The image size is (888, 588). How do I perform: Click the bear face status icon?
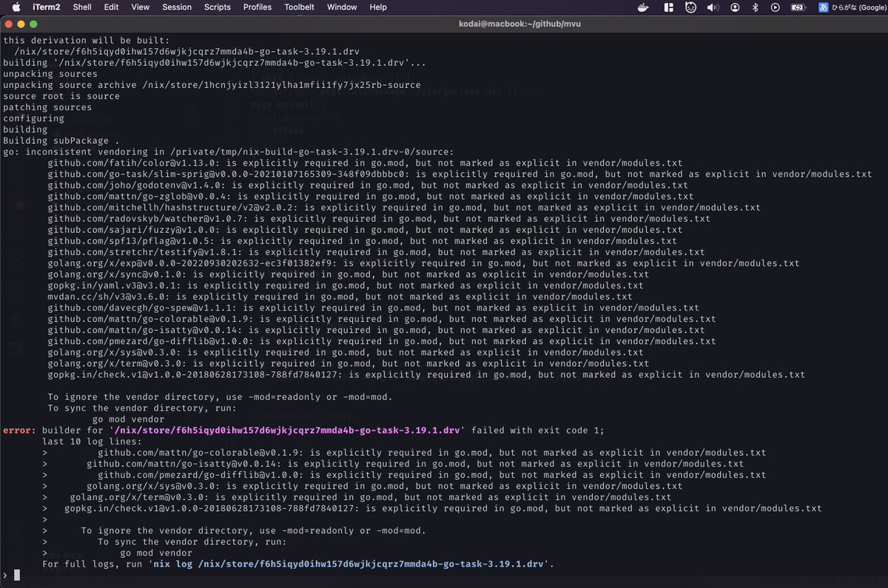point(690,7)
